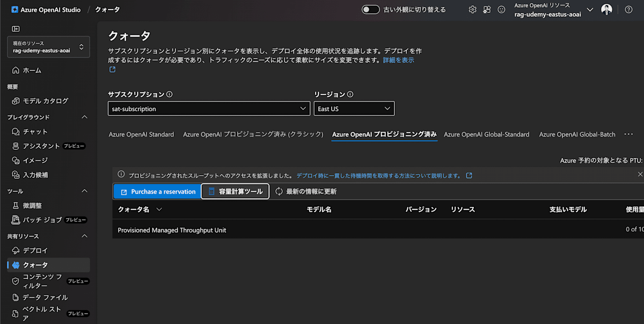Open the 容量計算ツール button
The width and height of the screenshot is (644, 324).
(x=236, y=191)
